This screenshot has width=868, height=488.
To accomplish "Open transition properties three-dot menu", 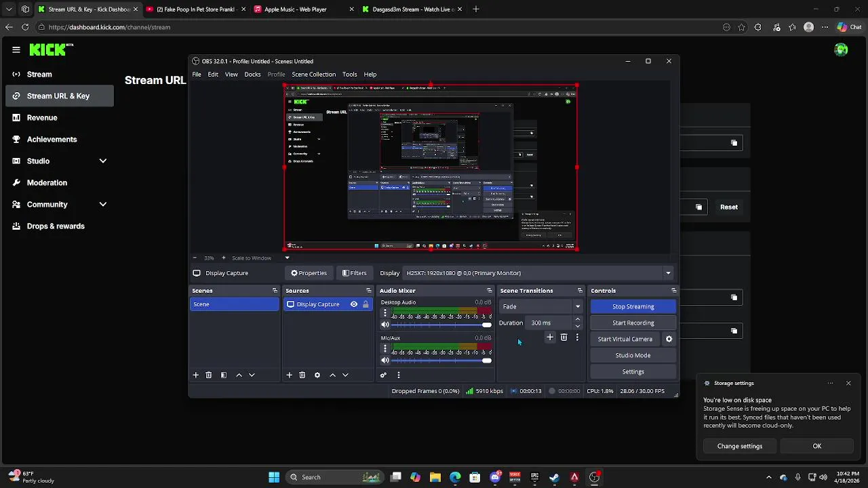I will coord(577,338).
